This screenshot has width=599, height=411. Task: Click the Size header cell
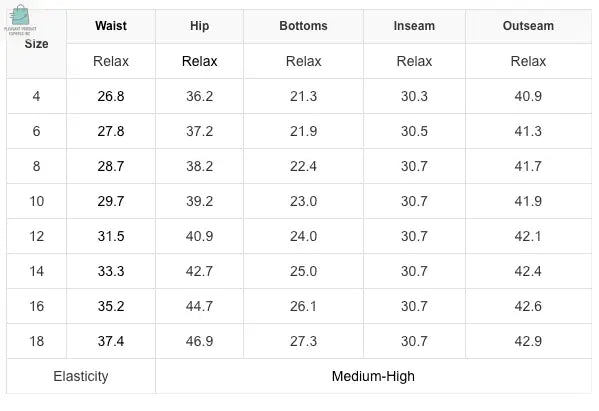36,44
